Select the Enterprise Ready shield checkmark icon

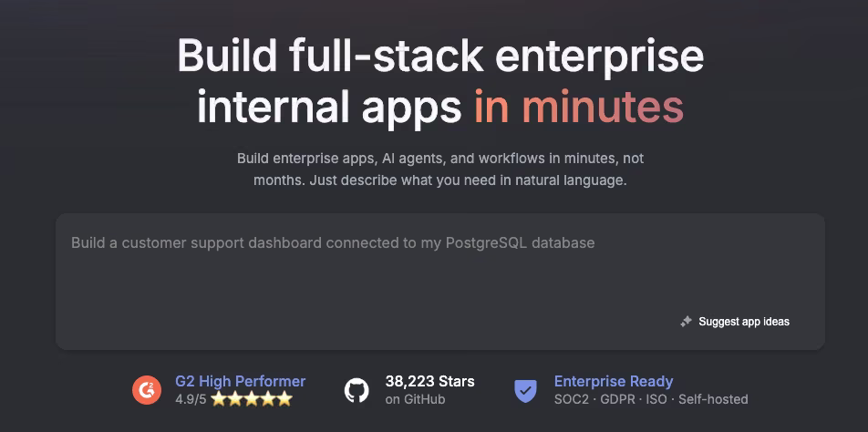click(x=525, y=390)
